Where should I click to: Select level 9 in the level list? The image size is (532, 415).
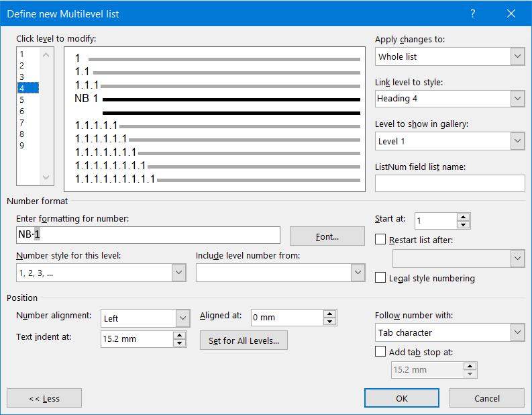coord(28,145)
